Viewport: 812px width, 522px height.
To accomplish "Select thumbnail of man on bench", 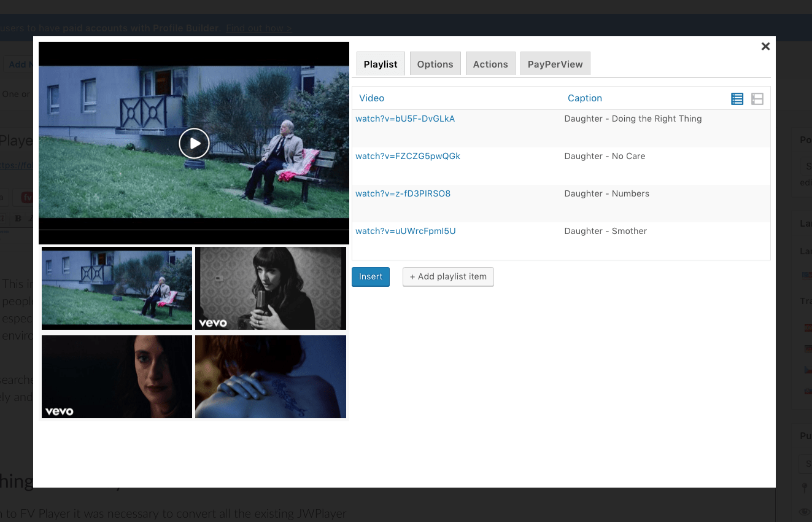I will click(117, 288).
